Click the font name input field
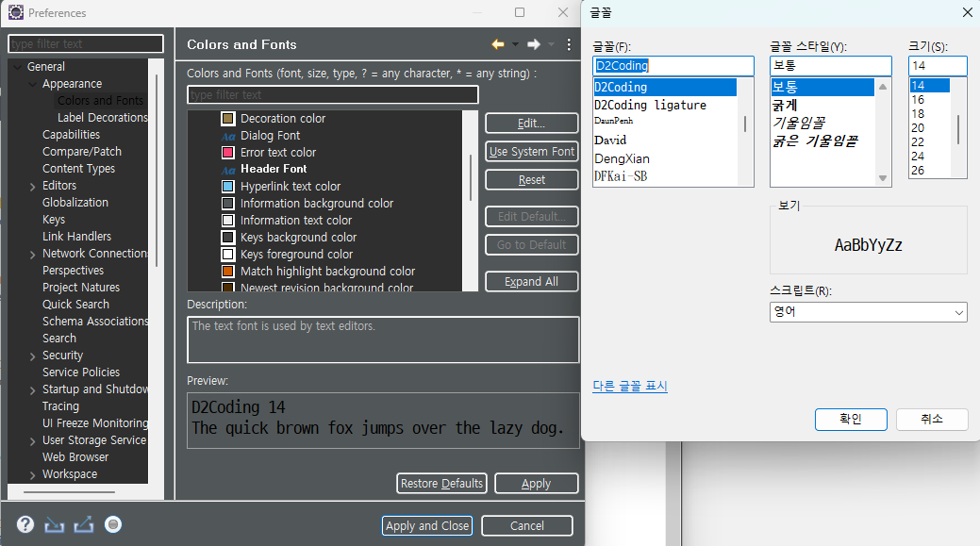 tap(673, 66)
